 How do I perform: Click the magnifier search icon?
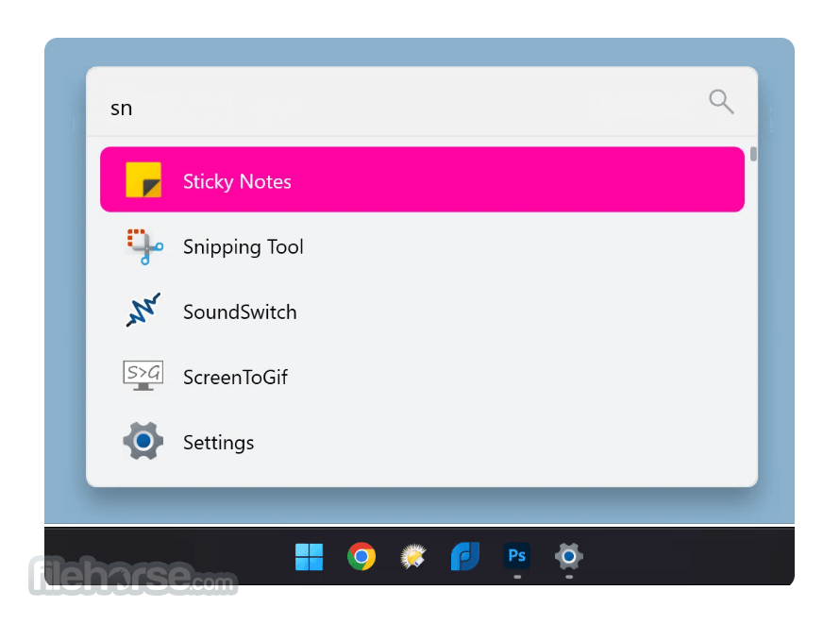point(721,102)
